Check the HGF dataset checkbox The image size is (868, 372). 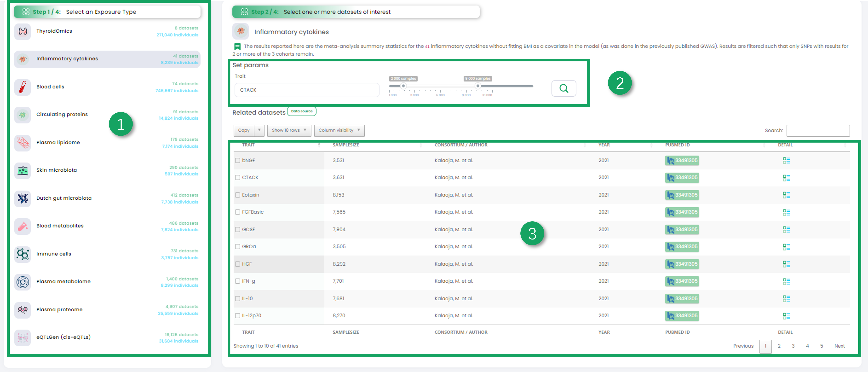[237, 264]
